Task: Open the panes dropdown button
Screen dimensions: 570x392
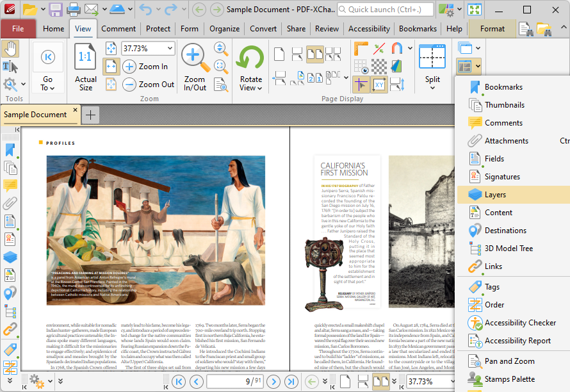Action: point(469,67)
